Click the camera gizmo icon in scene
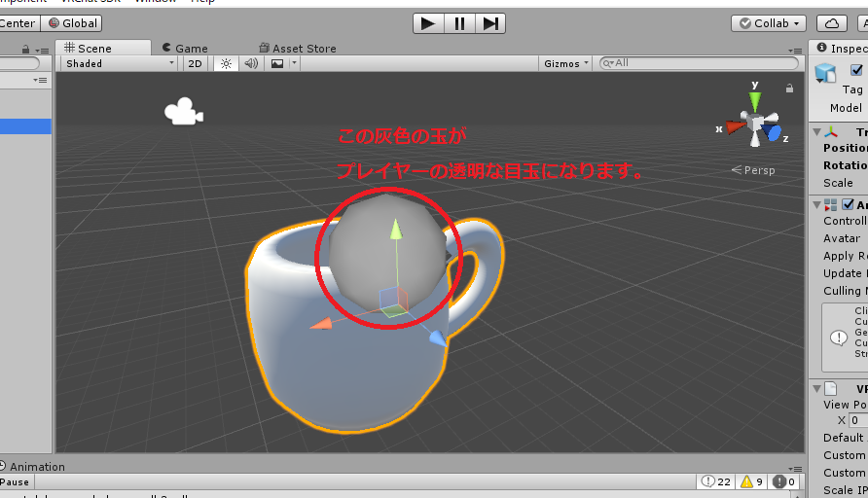 184,111
